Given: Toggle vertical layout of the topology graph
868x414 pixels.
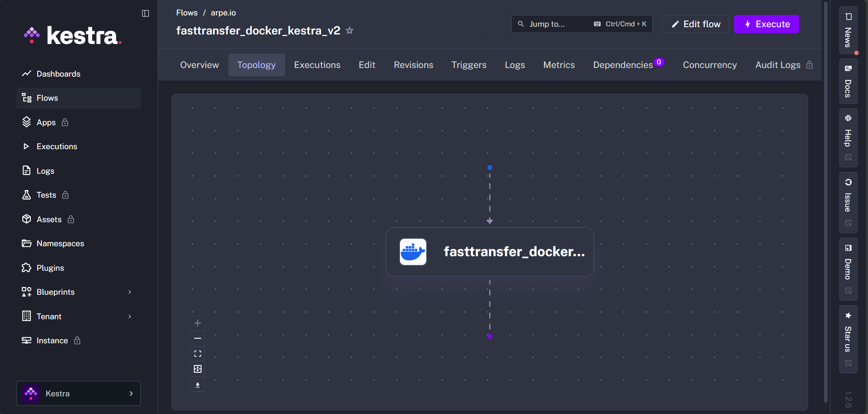Looking at the screenshot, I should click(x=197, y=369).
